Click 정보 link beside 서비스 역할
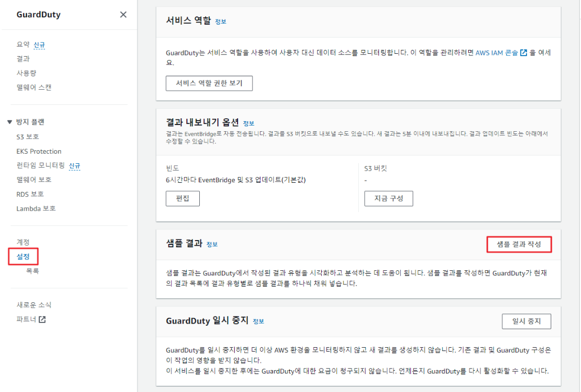The height and width of the screenshot is (392, 581). click(221, 21)
